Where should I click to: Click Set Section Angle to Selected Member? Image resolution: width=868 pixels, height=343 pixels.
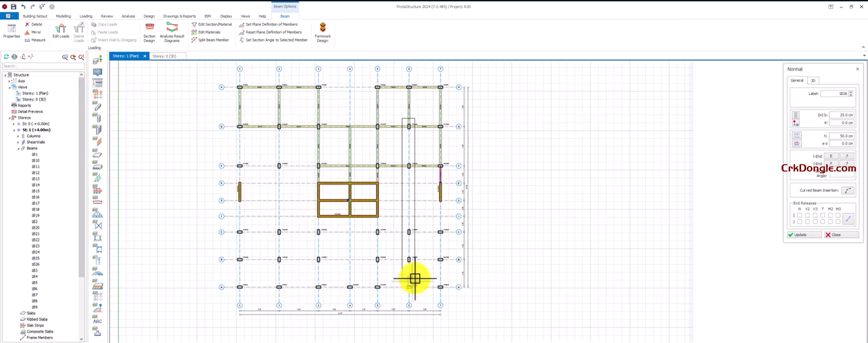point(274,40)
